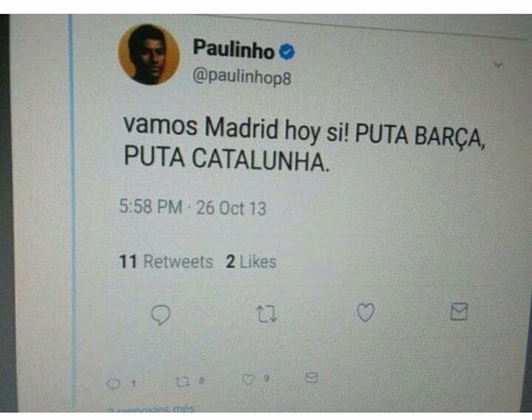Expand the tweet options chevron at top right
532x420 pixels.
pyautogui.click(x=498, y=64)
